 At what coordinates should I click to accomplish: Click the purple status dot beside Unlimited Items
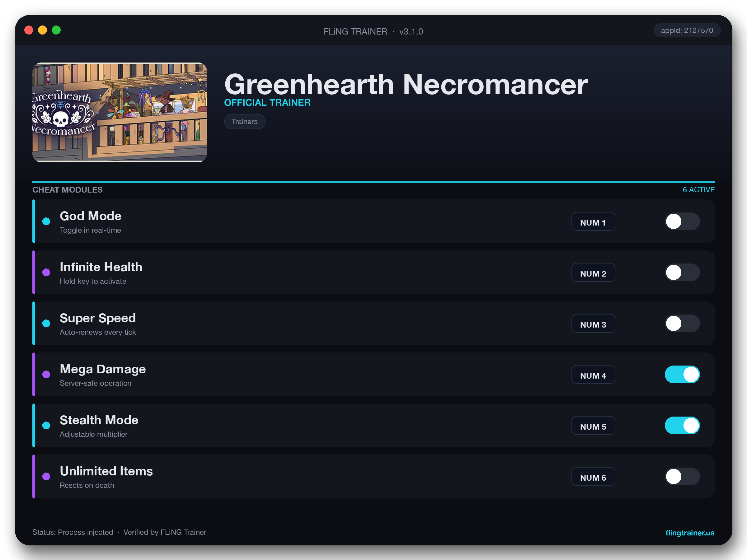(x=46, y=476)
